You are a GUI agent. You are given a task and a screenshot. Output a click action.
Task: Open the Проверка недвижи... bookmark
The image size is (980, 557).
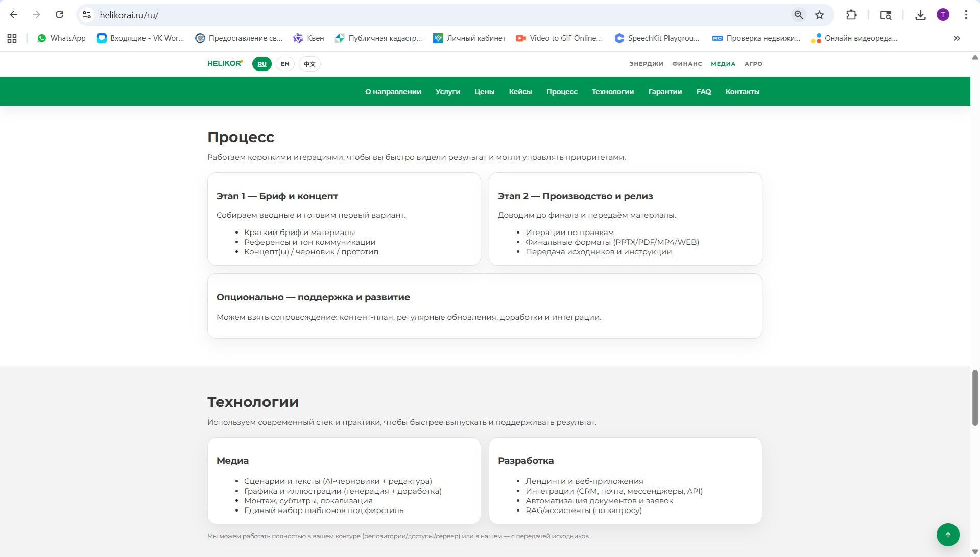point(756,38)
